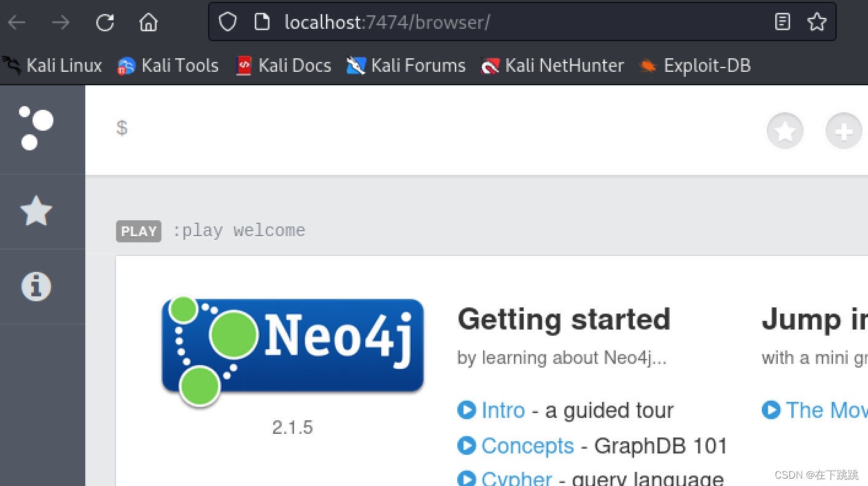
Task: Reload the page with refresh icon
Action: pos(105,23)
